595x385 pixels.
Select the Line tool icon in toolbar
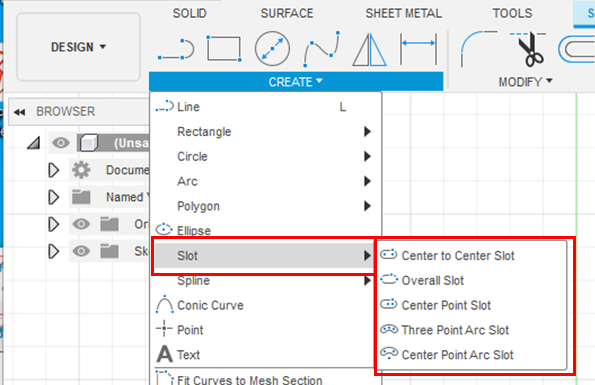176,49
